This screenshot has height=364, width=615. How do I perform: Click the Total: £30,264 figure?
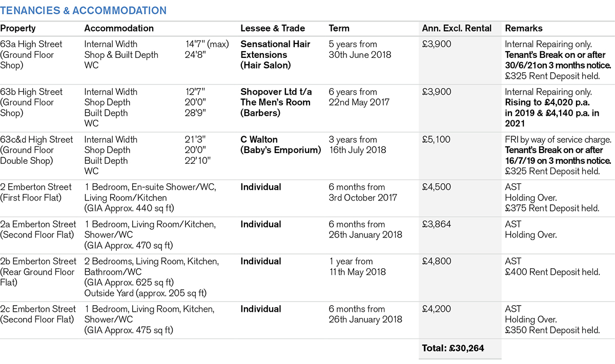[453, 349]
